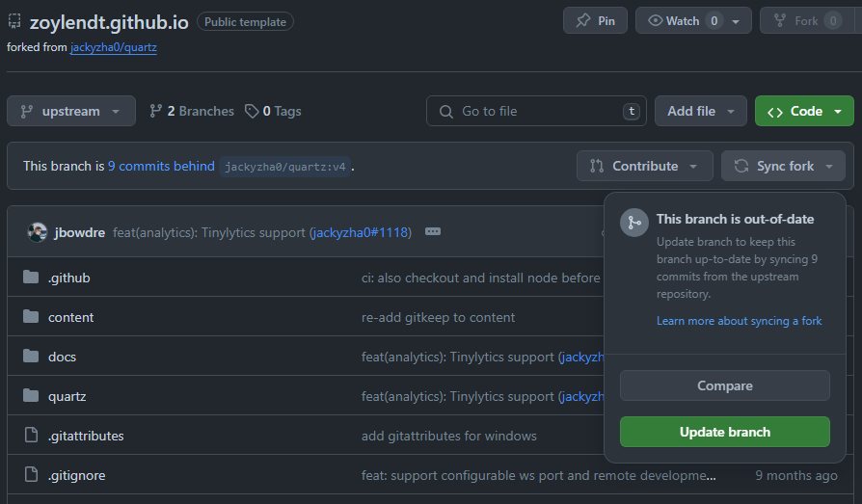This screenshot has width=862, height=504.
Task: Click the Fork button
Action: click(806, 21)
